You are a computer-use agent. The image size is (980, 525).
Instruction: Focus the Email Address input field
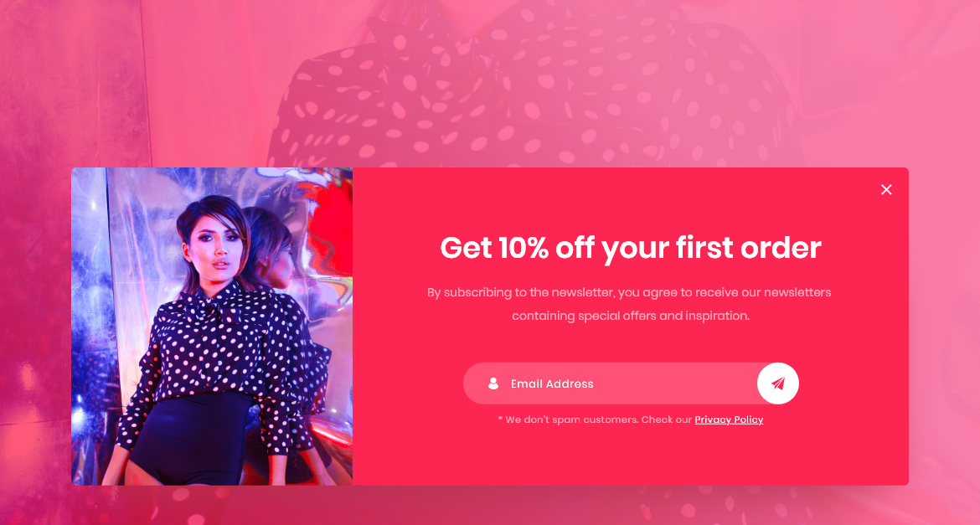619,383
